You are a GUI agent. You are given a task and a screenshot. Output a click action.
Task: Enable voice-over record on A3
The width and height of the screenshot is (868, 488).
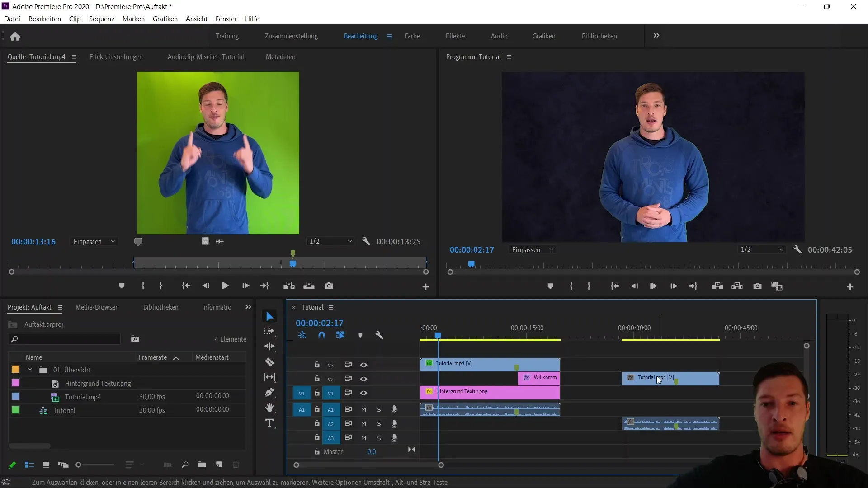(x=394, y=437)
